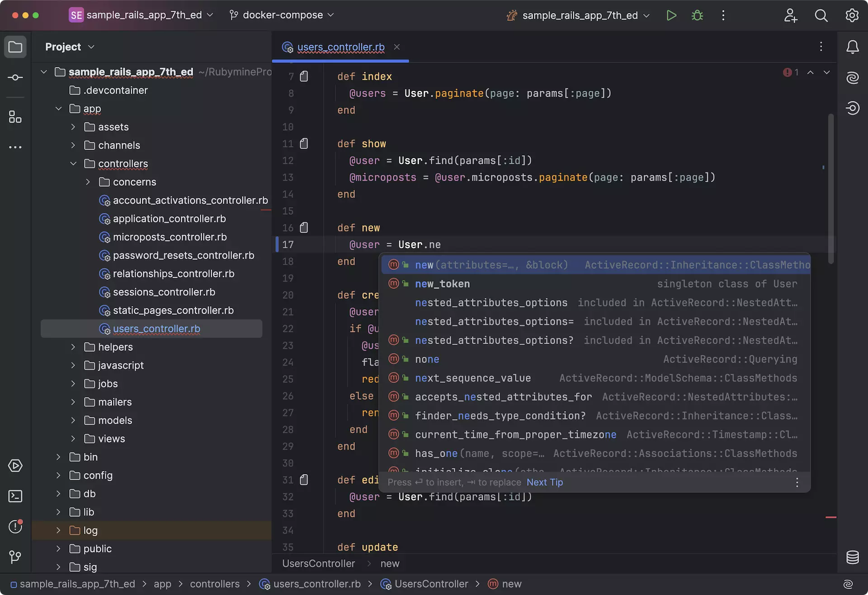Click the gutter icon beside def index
Viewport: 868px width, 595px height.
click(304, 76)
